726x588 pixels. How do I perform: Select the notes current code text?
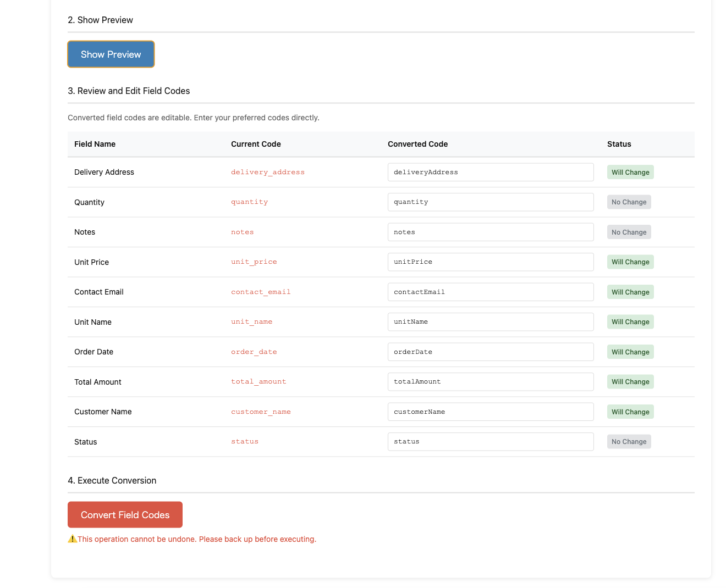(243, 232)
